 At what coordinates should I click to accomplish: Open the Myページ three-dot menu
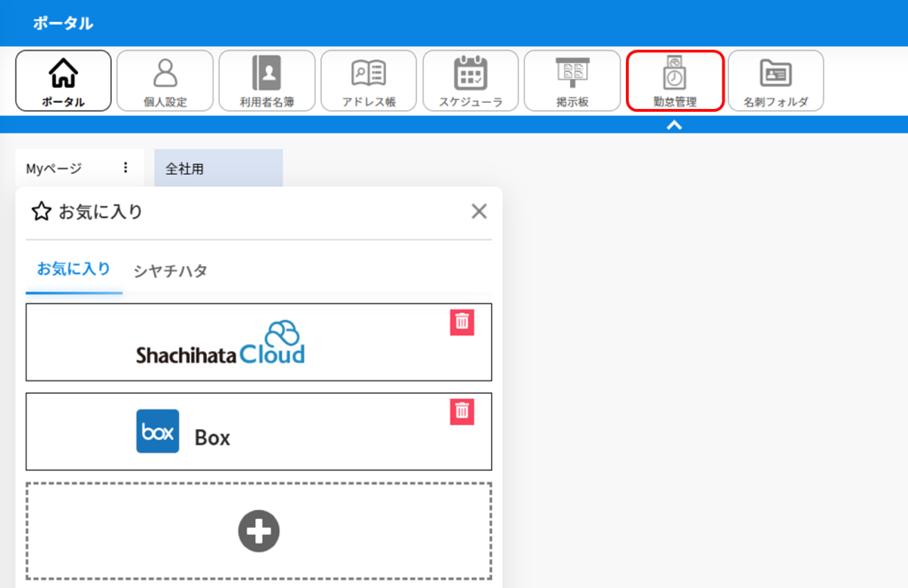(126, 168)
